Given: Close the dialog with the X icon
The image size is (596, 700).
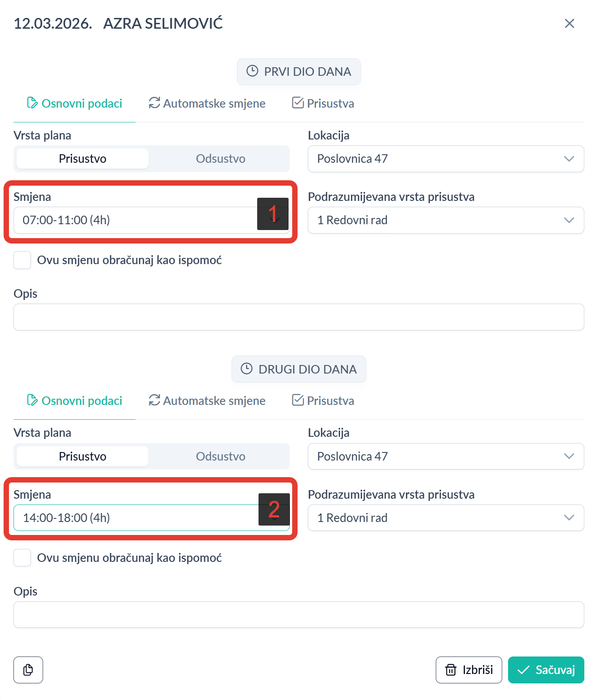Looking at the screenshot, I should [x=569, y=23].
